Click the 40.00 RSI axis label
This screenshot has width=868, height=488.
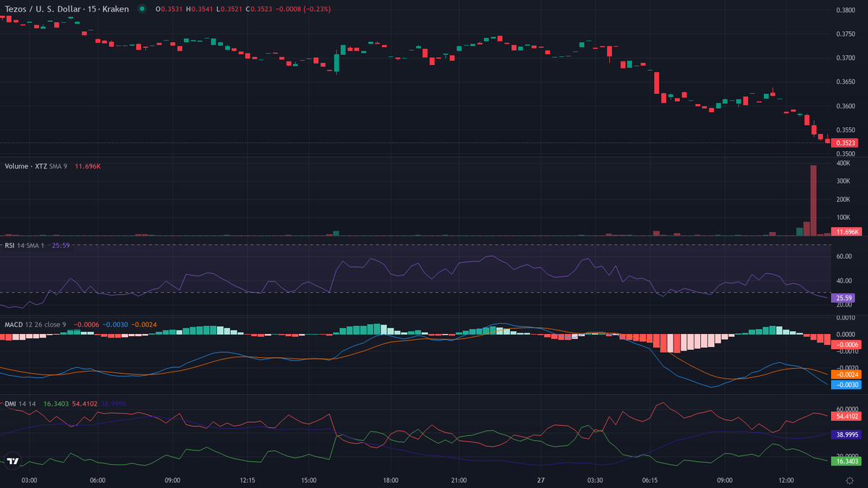point(845,281)
